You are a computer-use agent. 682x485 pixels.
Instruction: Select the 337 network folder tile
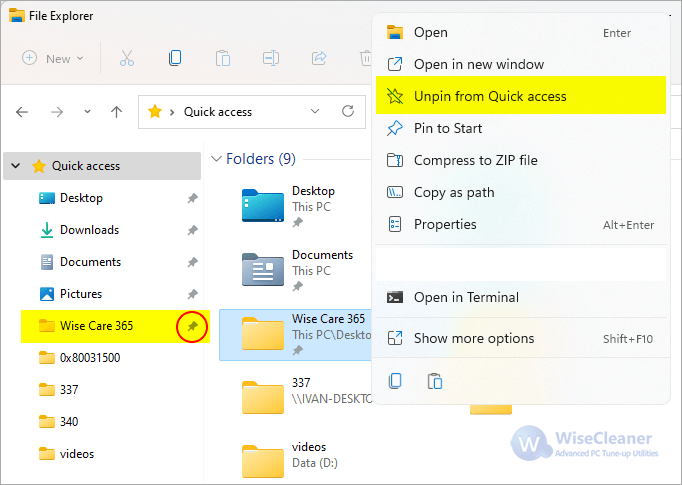tap(295, 398)
